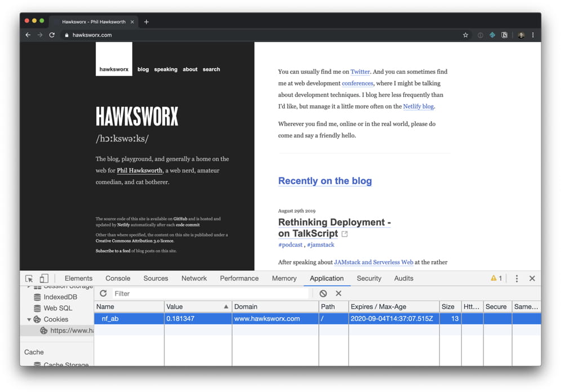This screenshot has width=561, height=392.
Task: Clear all cookies with the circle-slash icon
Action: click(x=323, y=293)
